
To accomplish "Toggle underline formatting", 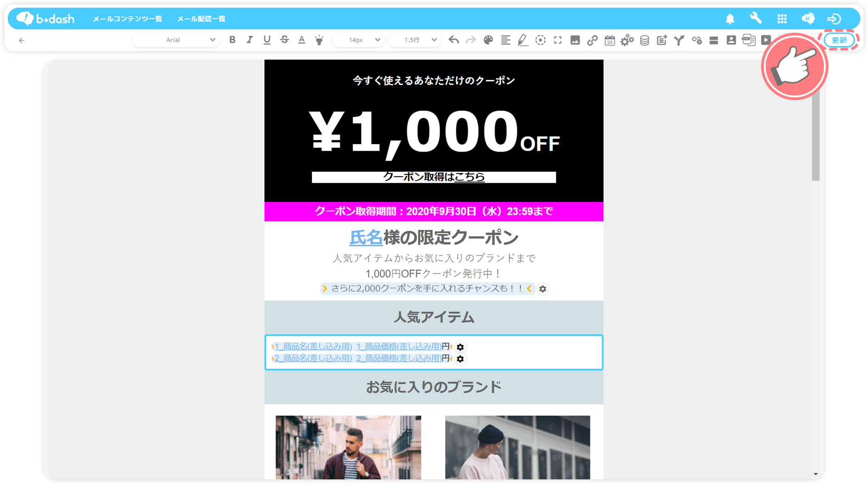I will [267, 40].
